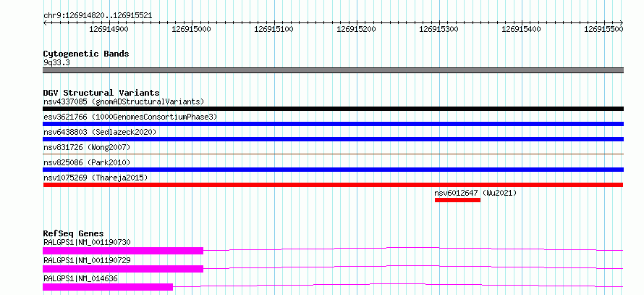Click ruler position 126915200
The image size is (644, 295).
[x=356, y=29]
